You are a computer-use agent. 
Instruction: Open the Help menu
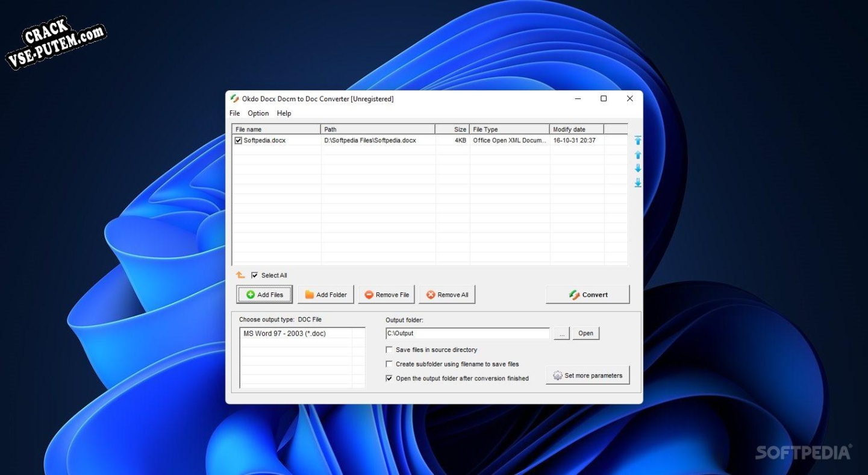pos(284,113)
